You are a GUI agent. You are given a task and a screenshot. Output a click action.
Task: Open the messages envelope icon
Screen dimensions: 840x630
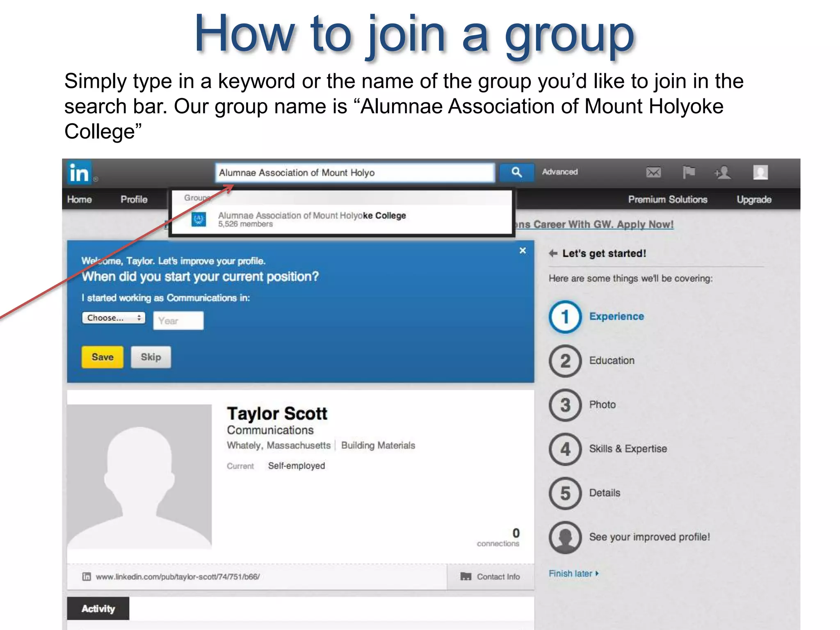click(653, 172)
